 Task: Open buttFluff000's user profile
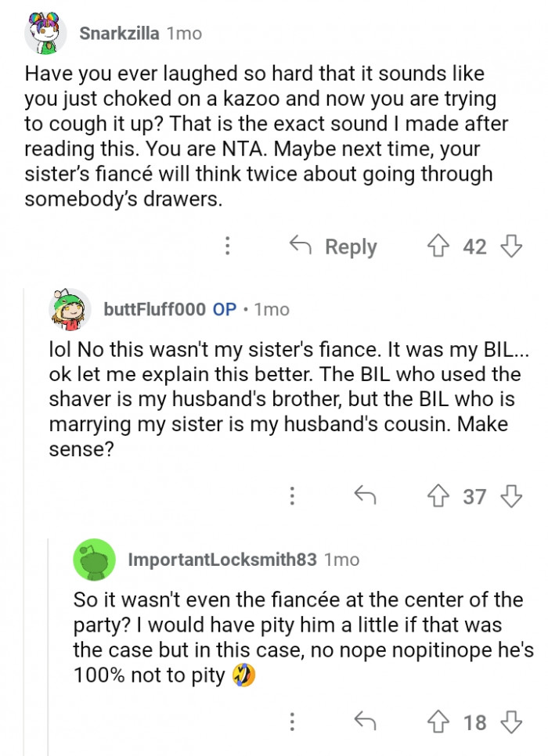pos(155,309)
